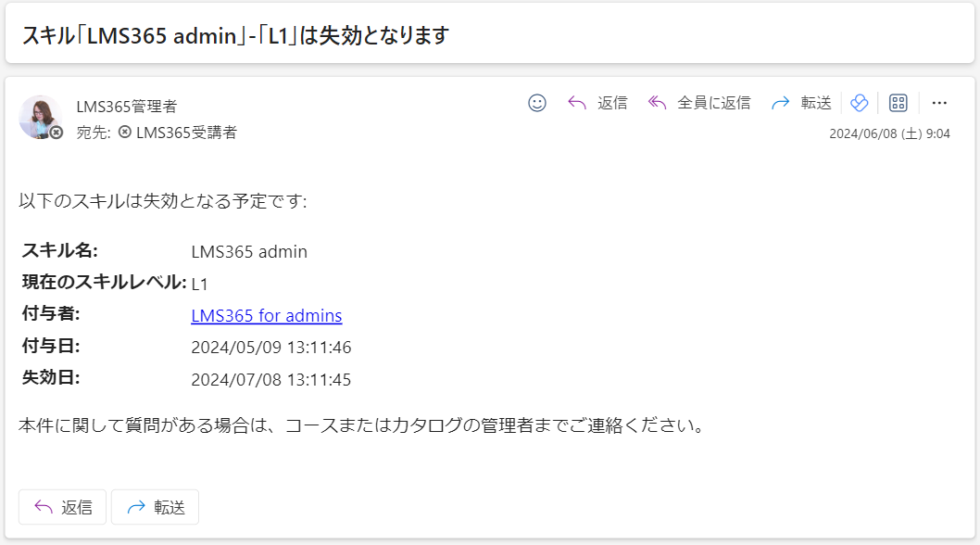Open the apps grid icon in message header
The width and height of the screenshot is (980, 545).
[x=898, y=103]
